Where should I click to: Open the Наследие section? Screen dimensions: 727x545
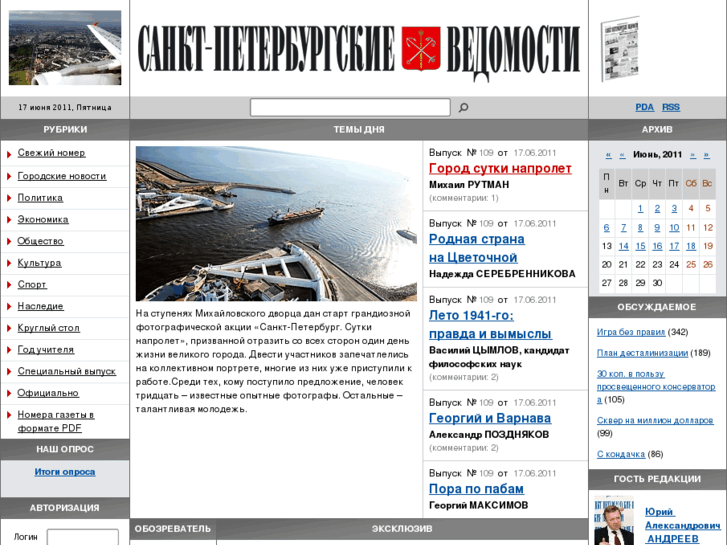(40, 307)
